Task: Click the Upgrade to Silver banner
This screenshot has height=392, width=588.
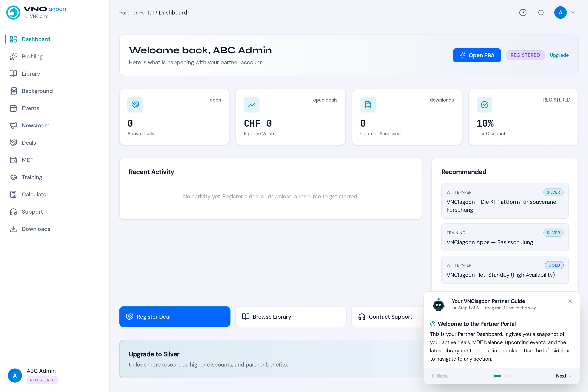Action: click(x=271, y=359)
